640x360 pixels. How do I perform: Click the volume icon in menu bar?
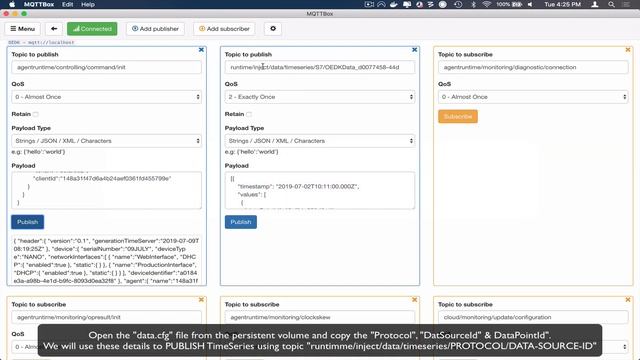530,4
